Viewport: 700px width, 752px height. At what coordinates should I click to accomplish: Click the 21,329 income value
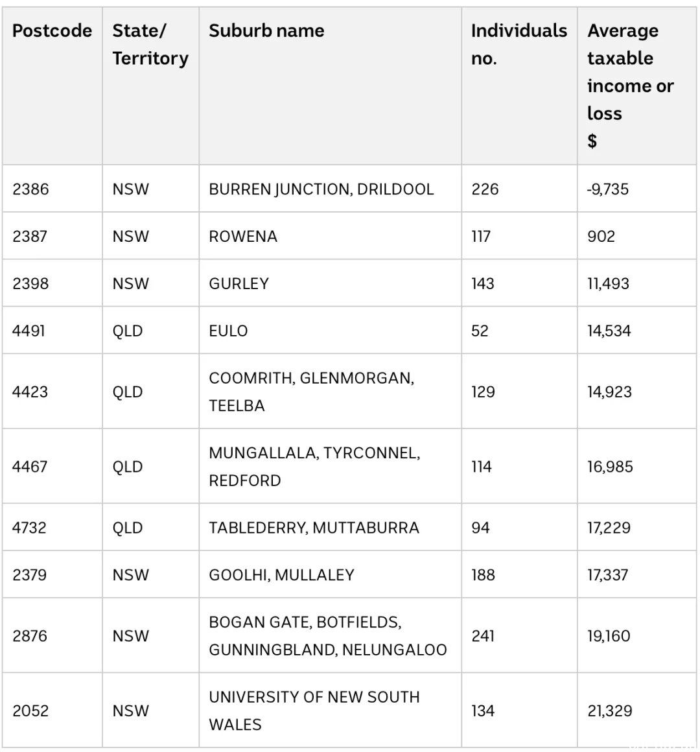(610, 711)
